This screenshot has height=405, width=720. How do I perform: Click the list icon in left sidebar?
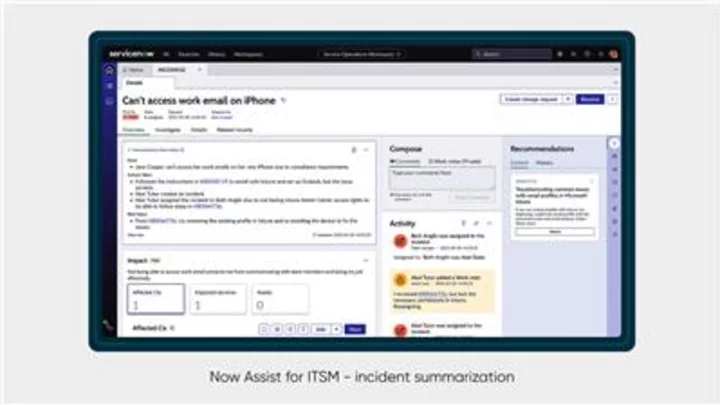pos(109,86)
